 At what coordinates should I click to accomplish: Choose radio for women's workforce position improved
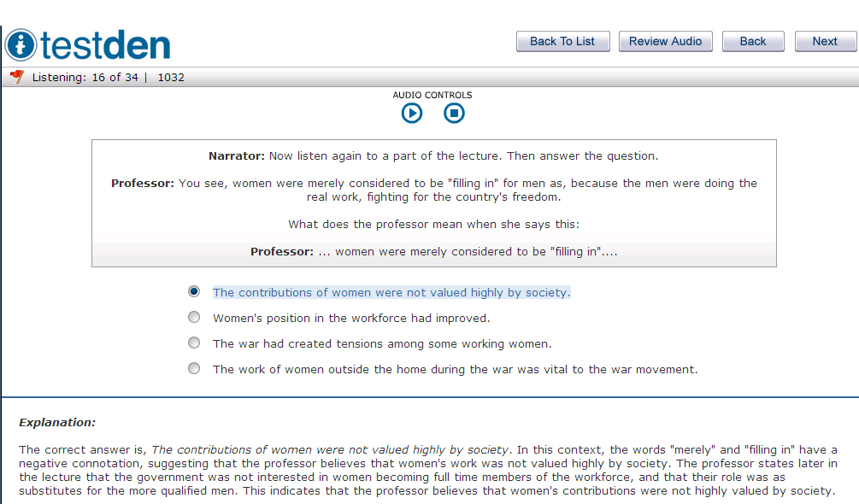click(x=194, y=317)
